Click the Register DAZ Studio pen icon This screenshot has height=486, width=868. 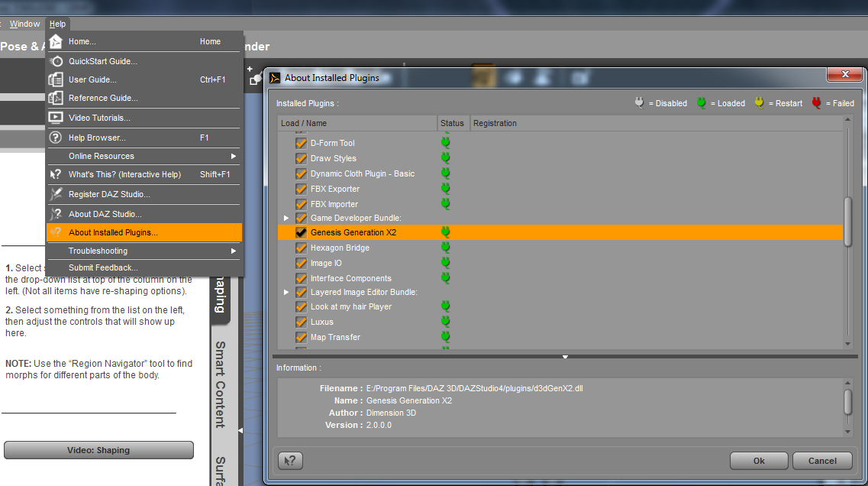[x=56, y=194]
